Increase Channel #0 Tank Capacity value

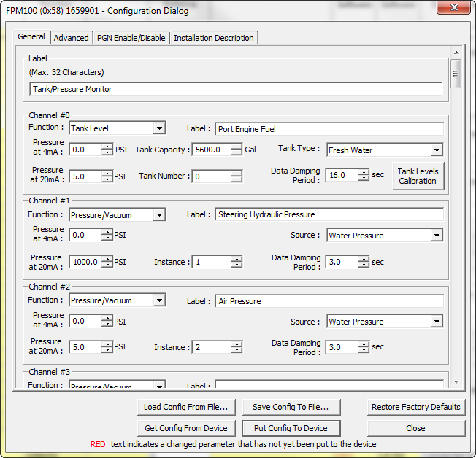pos(237,147)
